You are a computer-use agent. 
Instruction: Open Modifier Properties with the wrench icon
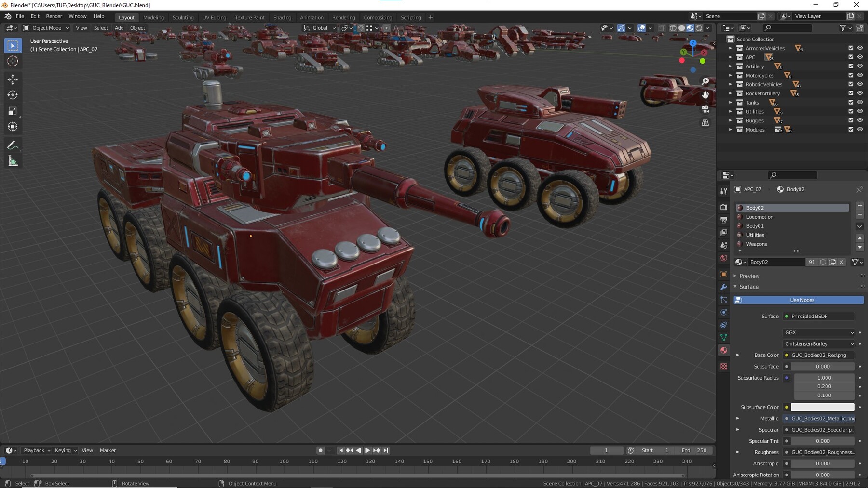723,287
